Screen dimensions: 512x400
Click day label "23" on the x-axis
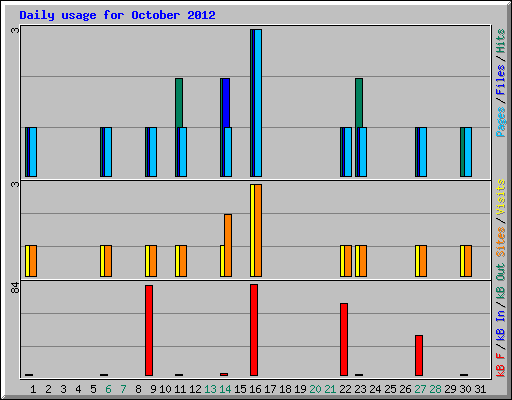[360, 389]
